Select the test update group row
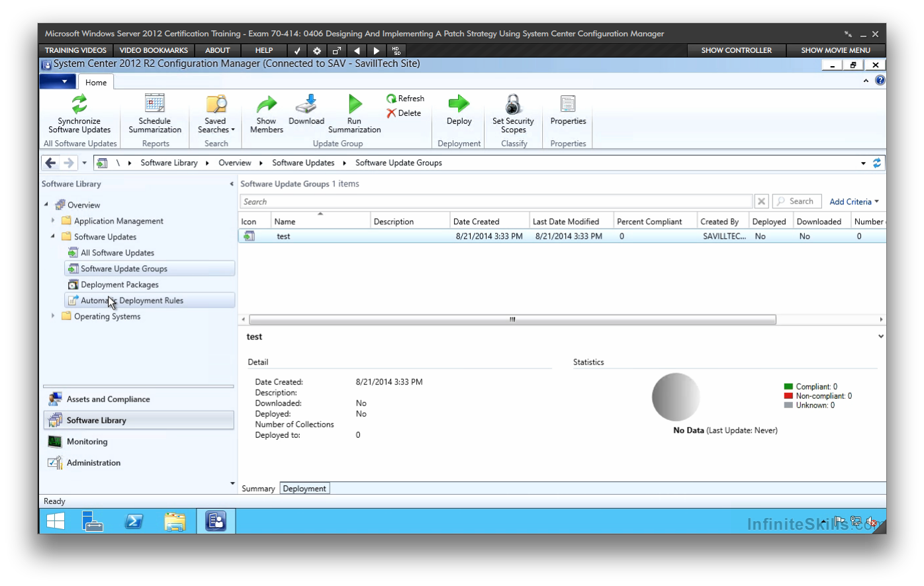This screenshot has height=586, width=924. (562, 236)
